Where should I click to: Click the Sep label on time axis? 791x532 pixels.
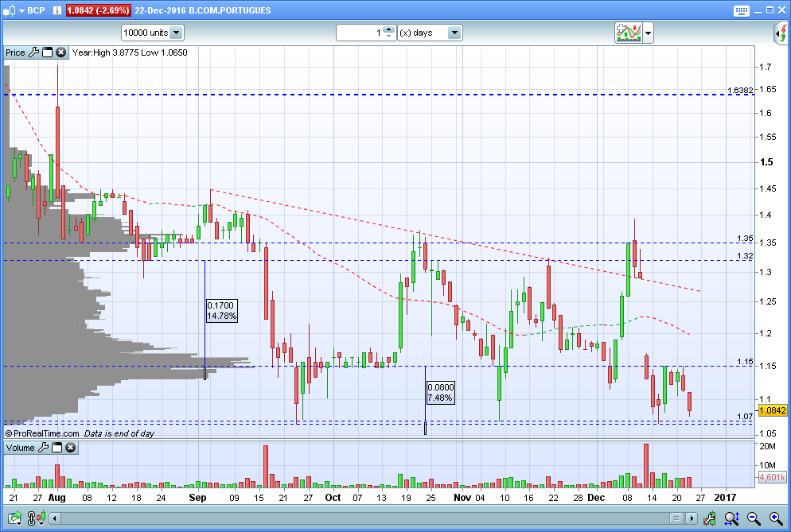(197, 498)
